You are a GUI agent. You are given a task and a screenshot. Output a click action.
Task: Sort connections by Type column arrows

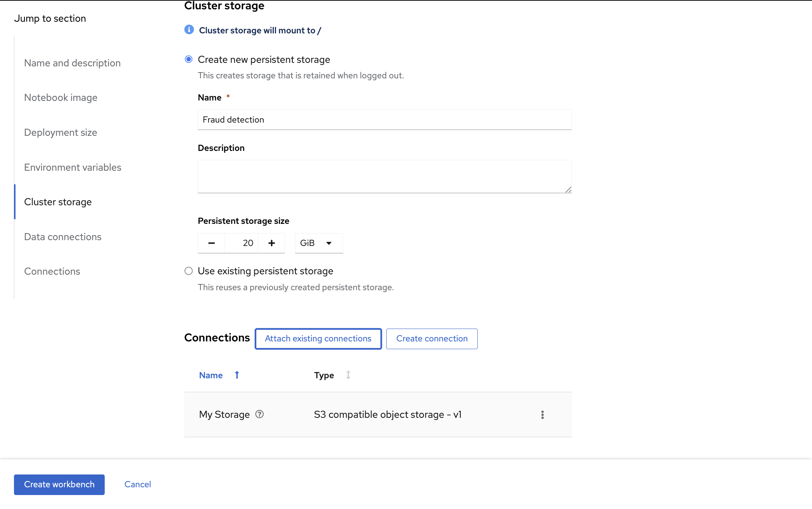click(348, 375)
